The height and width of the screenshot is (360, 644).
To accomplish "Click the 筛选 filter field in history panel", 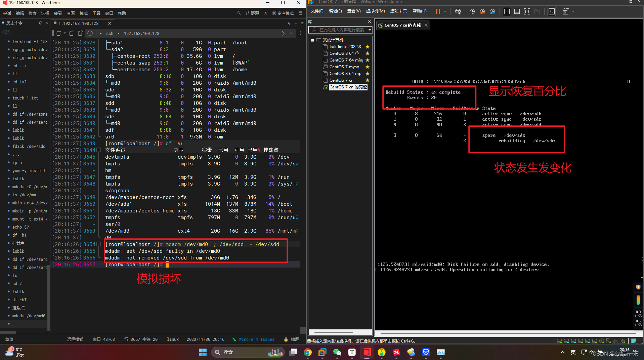I will coord(25,32).
